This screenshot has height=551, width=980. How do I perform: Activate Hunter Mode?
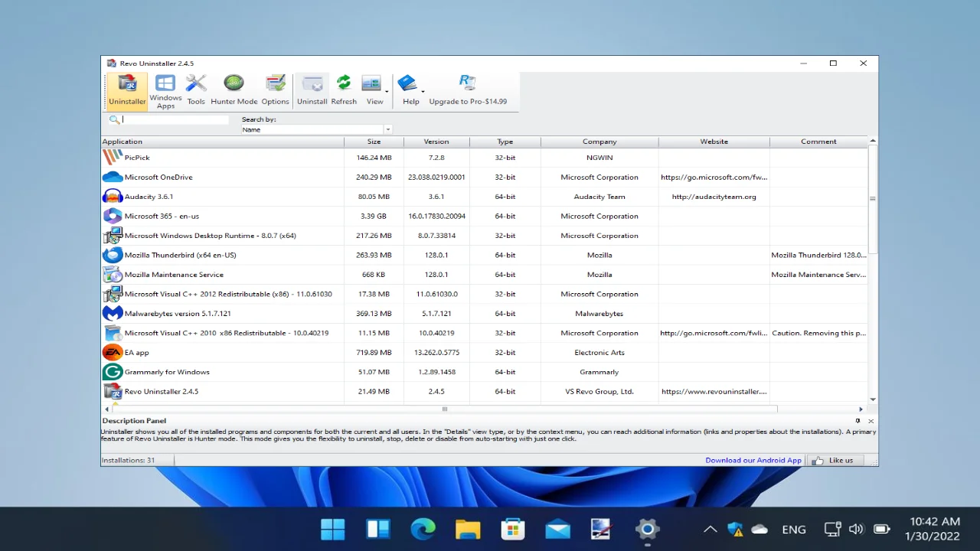tap(234, 90)
